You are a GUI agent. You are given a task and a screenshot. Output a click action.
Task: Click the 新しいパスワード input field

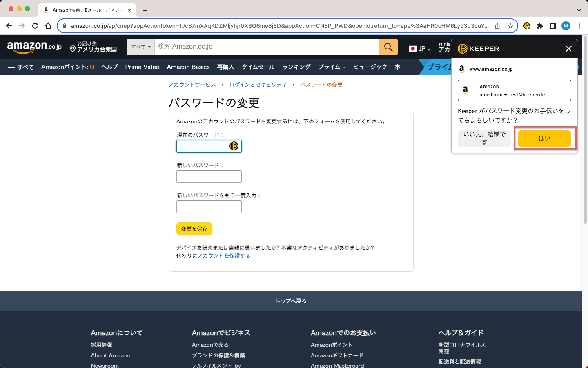pyautogui.click(x=209, y=177)
